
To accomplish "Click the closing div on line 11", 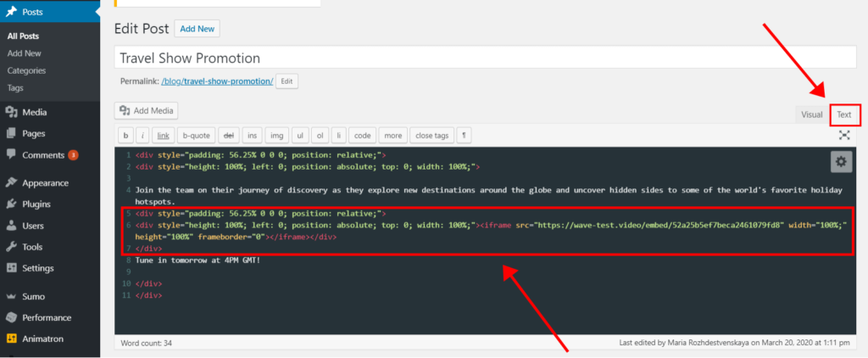I will pos(149,295).
